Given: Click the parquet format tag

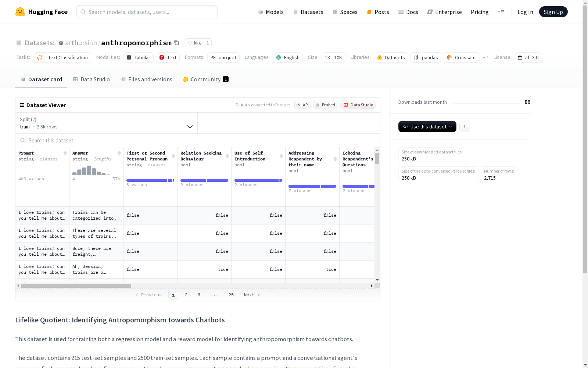Looking at the screenshot, I should coord(223,57).
